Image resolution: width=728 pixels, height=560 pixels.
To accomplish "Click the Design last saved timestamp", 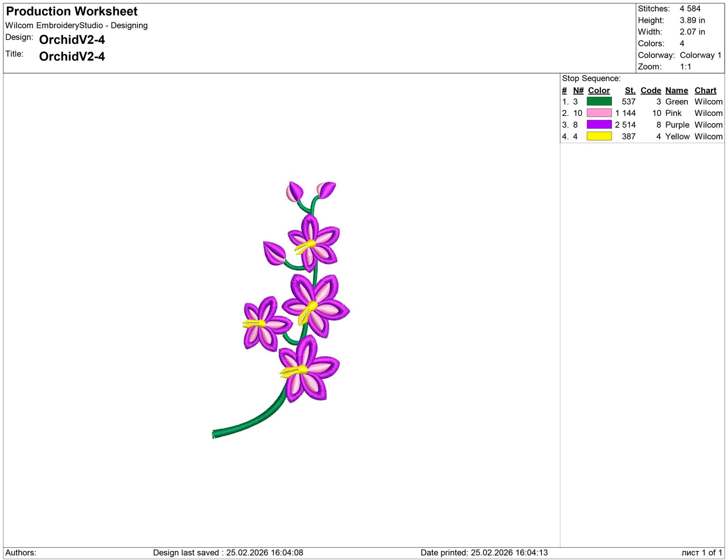I will [228, 553].
